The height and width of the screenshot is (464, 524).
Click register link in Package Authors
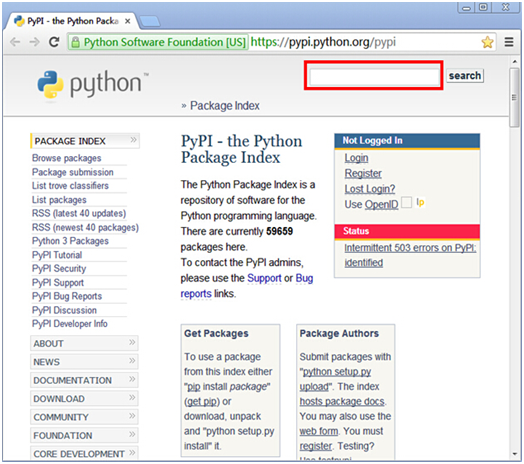(x=315, y=446)
